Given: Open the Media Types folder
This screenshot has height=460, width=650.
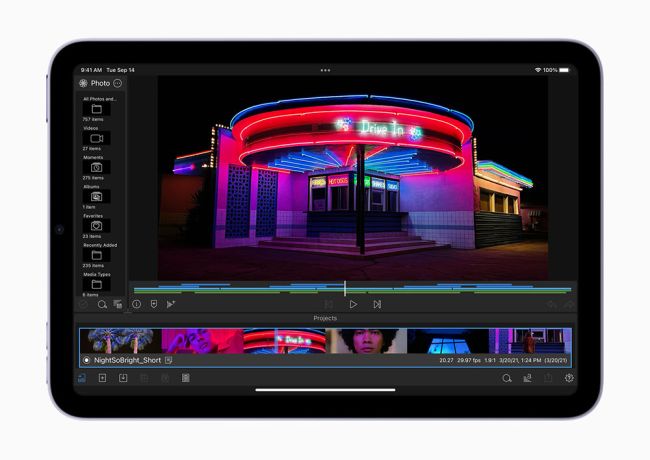Looking at the screenshot, I should click(97, 284).
